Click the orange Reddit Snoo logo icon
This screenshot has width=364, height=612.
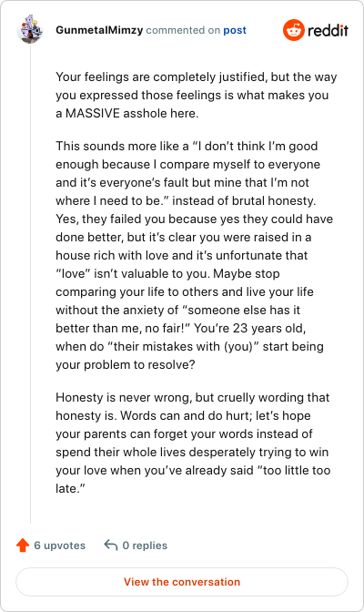[293, 30]
